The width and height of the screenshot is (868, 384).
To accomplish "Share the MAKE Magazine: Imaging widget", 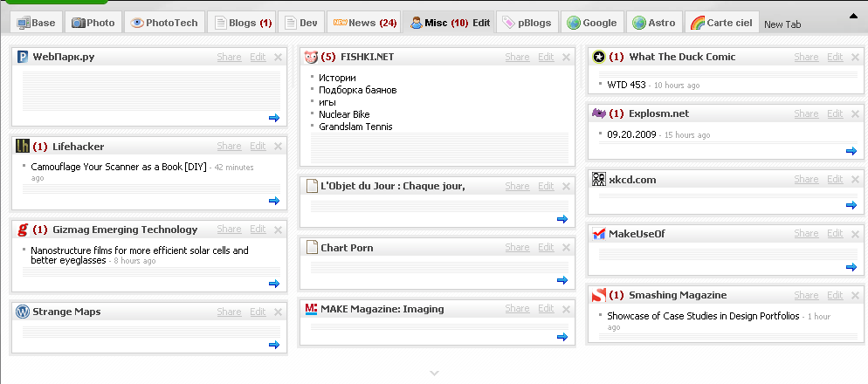I will pos(518,308).
